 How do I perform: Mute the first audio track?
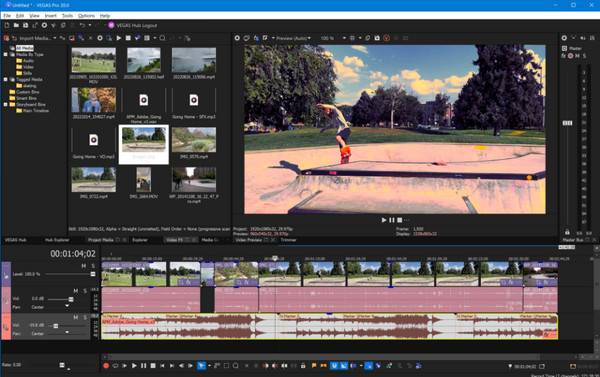point(76,291)
